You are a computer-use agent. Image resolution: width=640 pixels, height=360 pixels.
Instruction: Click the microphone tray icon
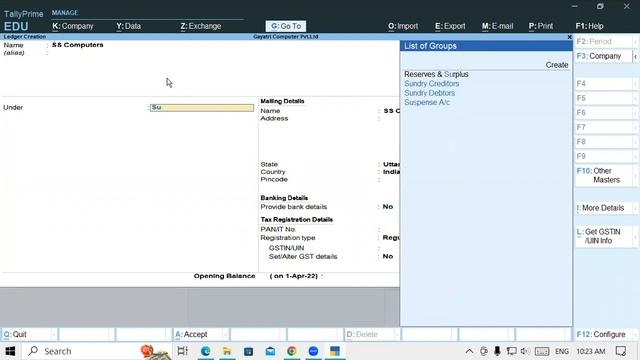[x=497, y=351]
